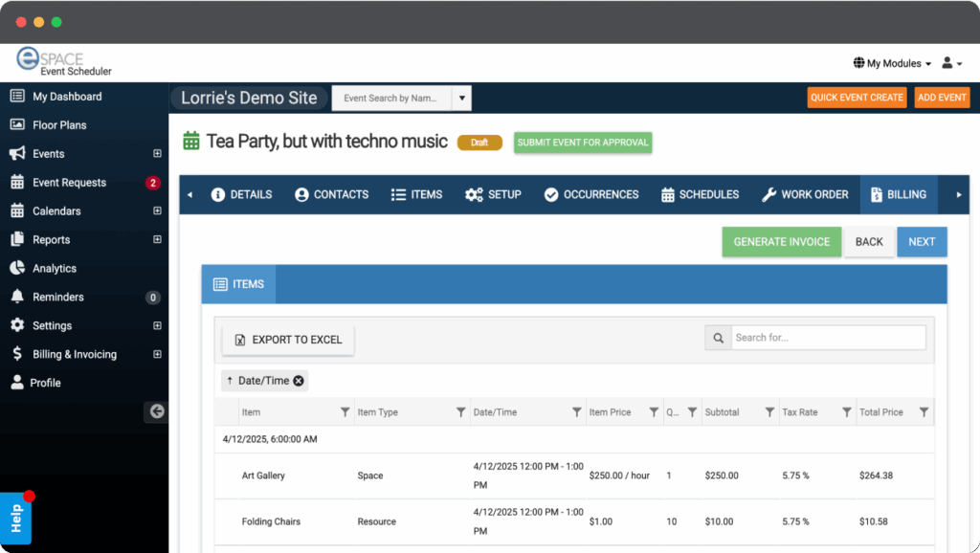Open the Event Search dropdown arrow
980x553 pixels.
(461, 98)
